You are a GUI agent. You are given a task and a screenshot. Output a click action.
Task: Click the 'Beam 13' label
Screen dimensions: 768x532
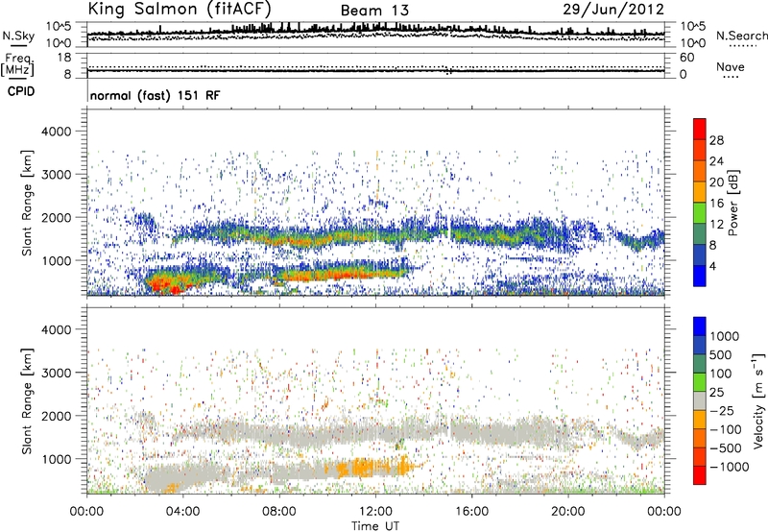(374, 11)
